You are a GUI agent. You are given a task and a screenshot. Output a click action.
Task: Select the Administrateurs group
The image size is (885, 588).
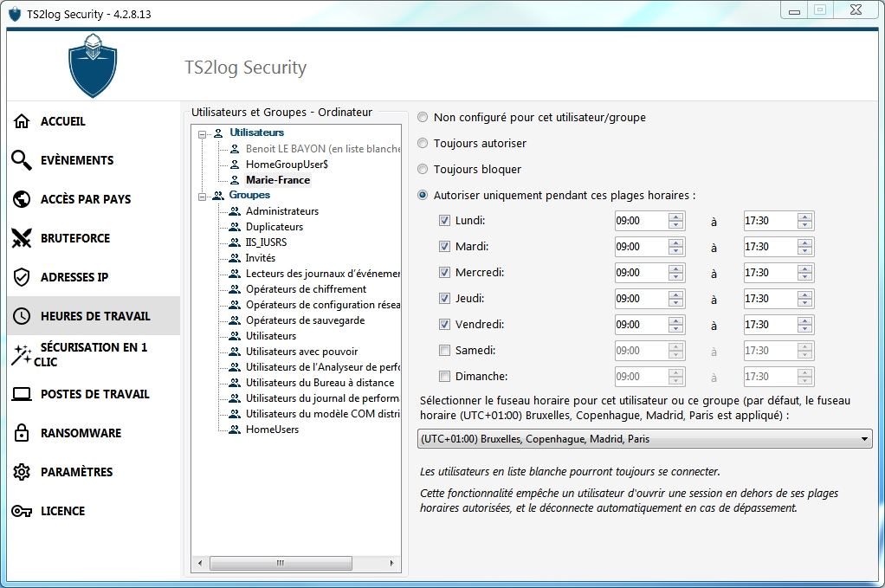tap(282, 211)
